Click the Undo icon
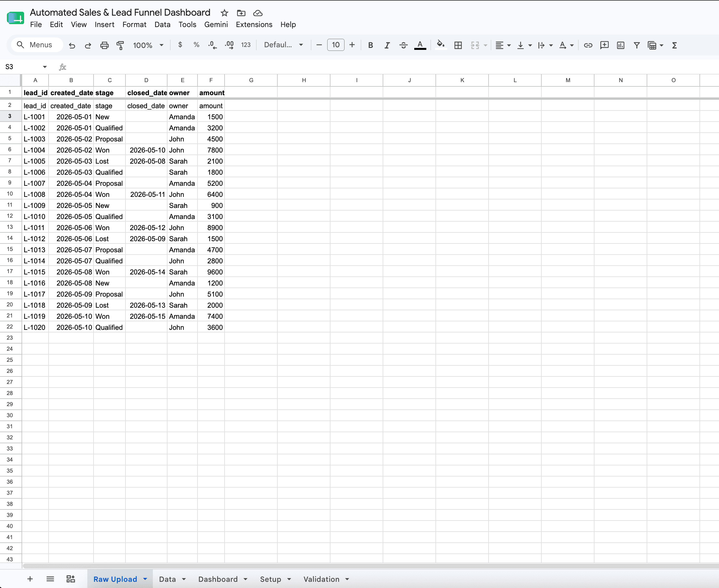The height and width of the screenshot is (588, 719). 72,45
